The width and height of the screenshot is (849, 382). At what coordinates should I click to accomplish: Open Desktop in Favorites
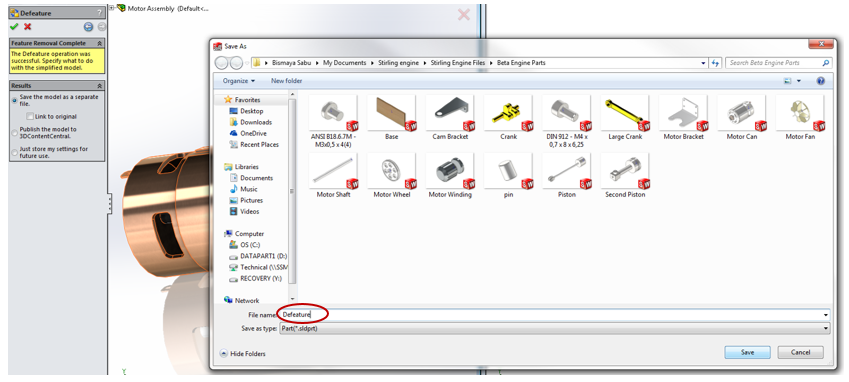(246, 111)
